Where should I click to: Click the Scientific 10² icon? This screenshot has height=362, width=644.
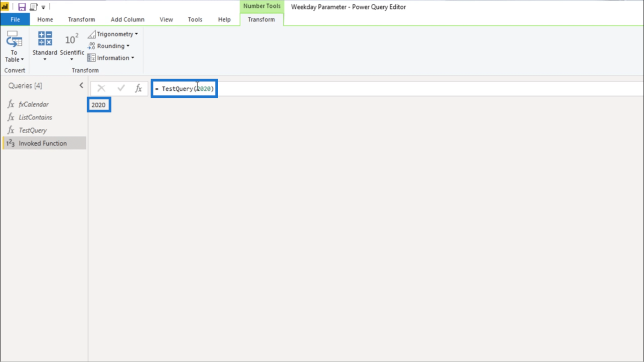pos(72,39)
